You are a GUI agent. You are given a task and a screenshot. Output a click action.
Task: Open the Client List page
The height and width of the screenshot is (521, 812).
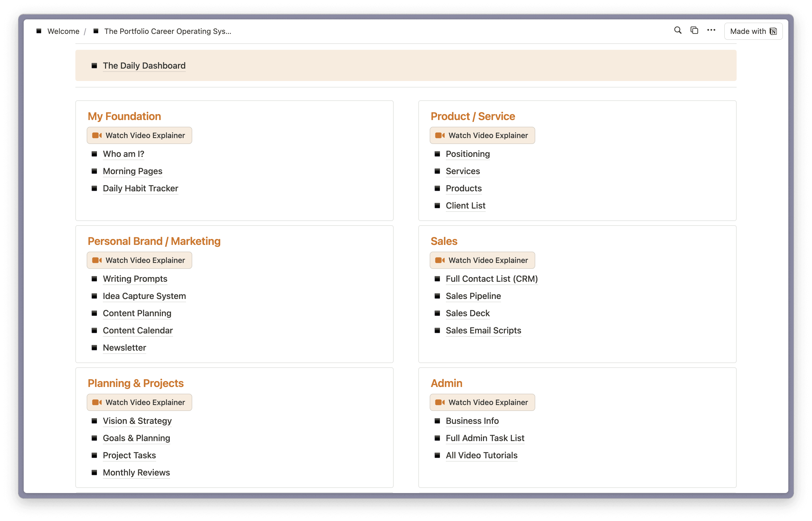pyautogui.click(x=465, y=206)
